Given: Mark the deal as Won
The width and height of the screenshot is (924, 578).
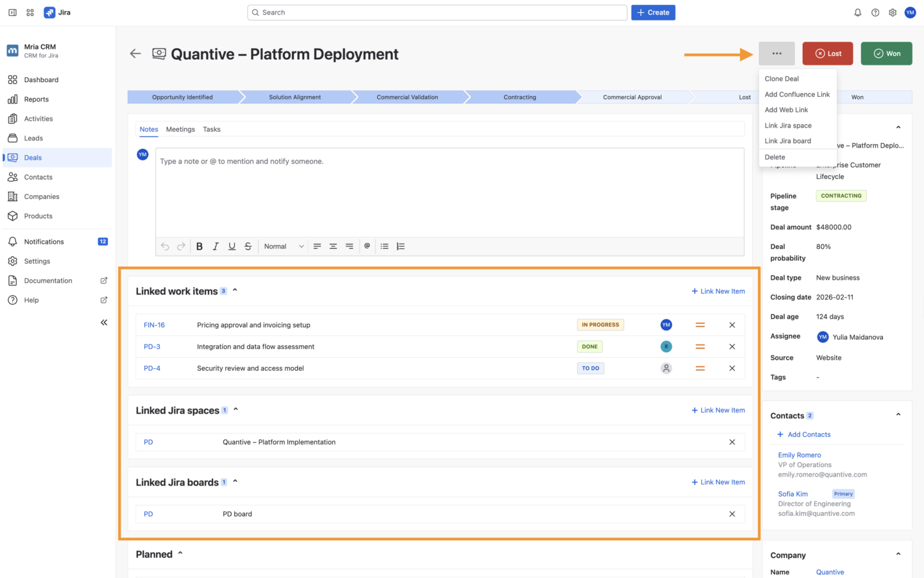Looking at the screenshot, I should coord(886,53).
